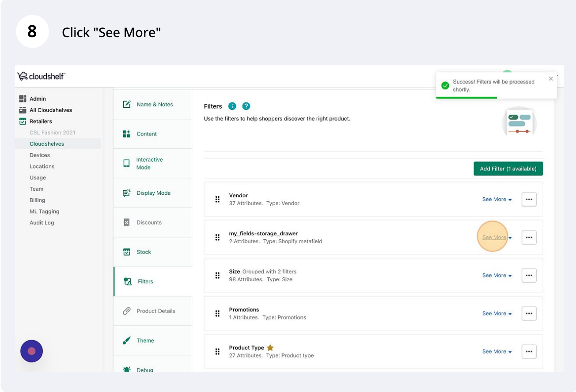Dismiss the Success notification

[551, 79]
